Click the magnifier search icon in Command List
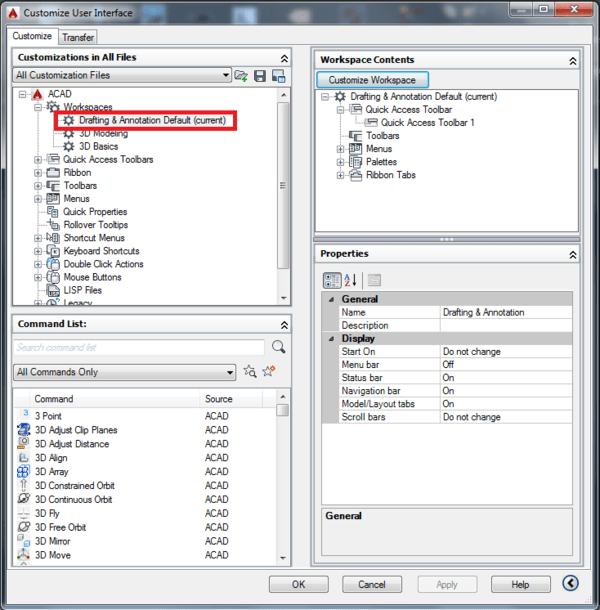Screen dimensions: 600x610 278,347
